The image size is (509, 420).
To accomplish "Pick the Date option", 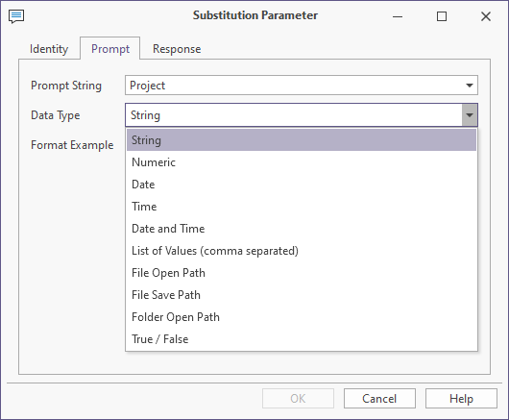I will pyautogui.click(x=302, y=185).
